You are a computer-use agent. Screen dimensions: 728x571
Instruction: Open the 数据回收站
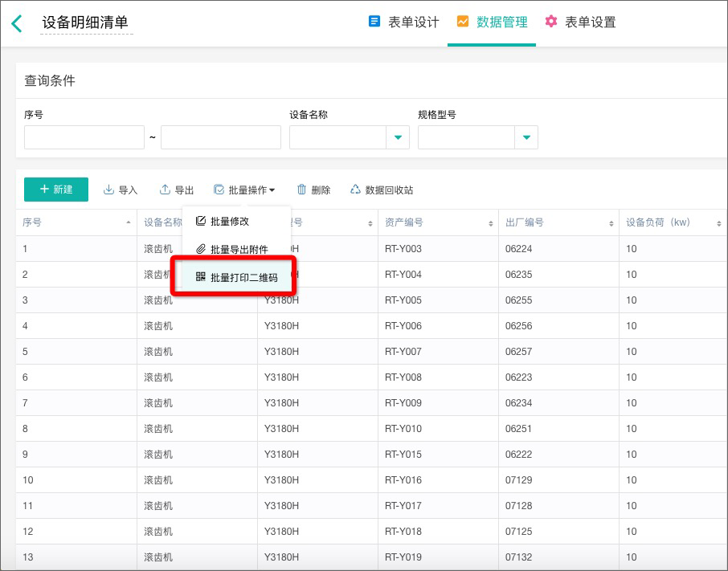click(381, 190)
